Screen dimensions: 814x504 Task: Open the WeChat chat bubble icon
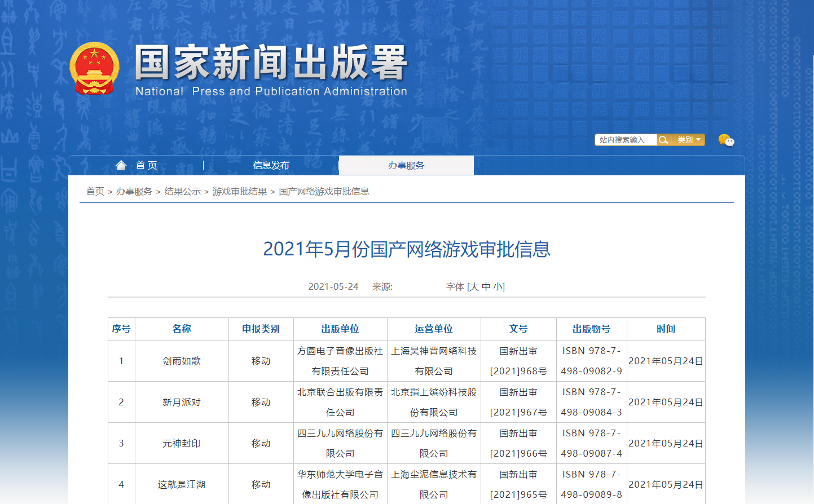pos(726,140)
